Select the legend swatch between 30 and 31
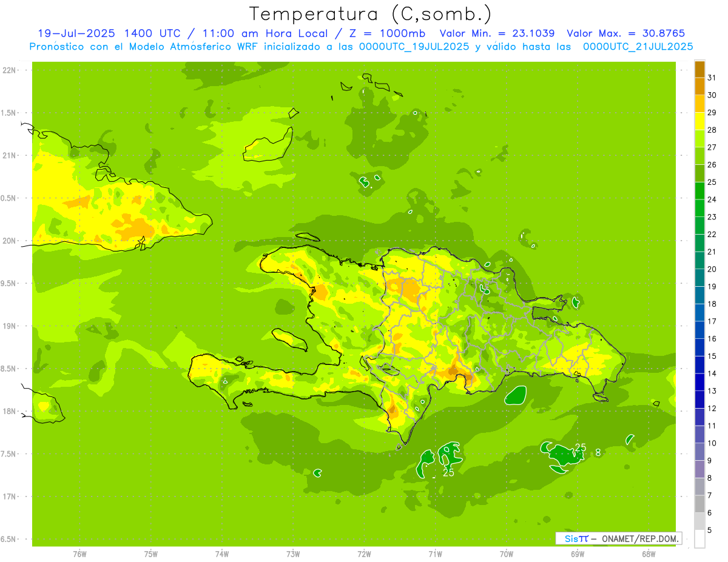 click(699, 87)
